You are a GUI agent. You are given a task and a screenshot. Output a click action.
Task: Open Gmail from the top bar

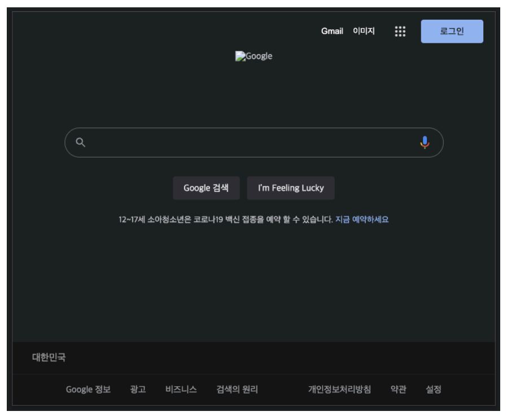click(332, 31)
